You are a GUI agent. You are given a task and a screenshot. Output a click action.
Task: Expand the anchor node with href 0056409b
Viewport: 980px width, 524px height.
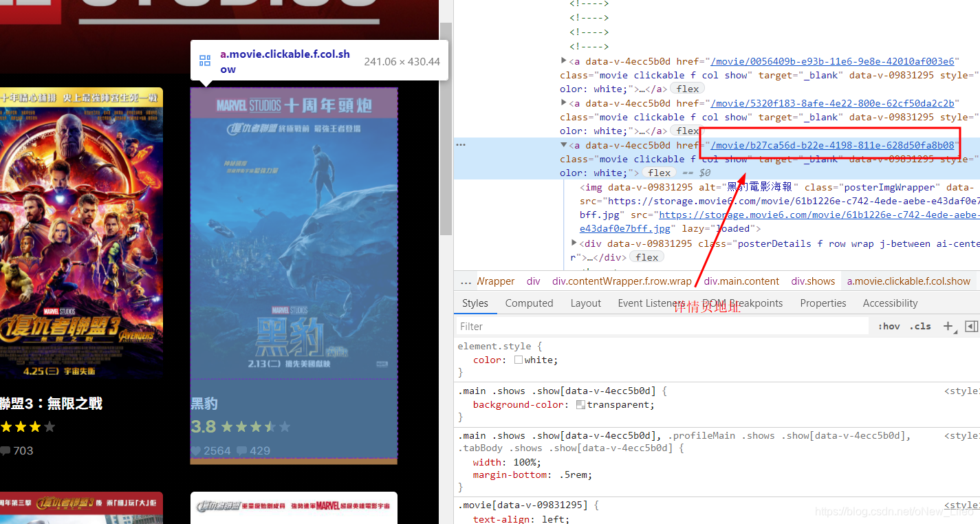click(564, 61)
